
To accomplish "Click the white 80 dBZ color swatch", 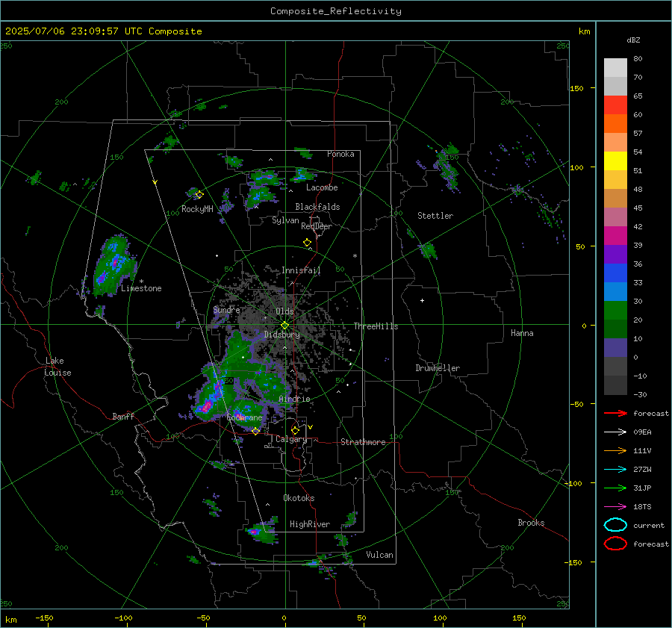I will click(x=615, y=68).
